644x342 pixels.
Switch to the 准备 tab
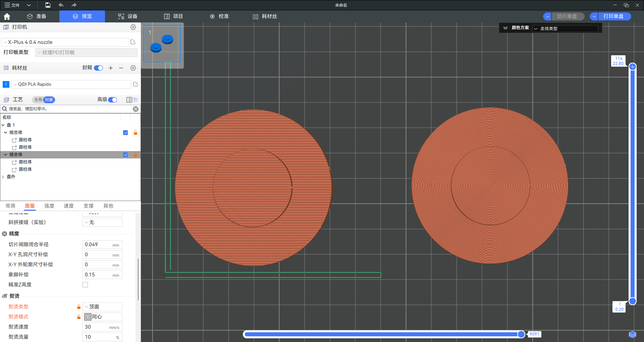(x=37, y=16)
